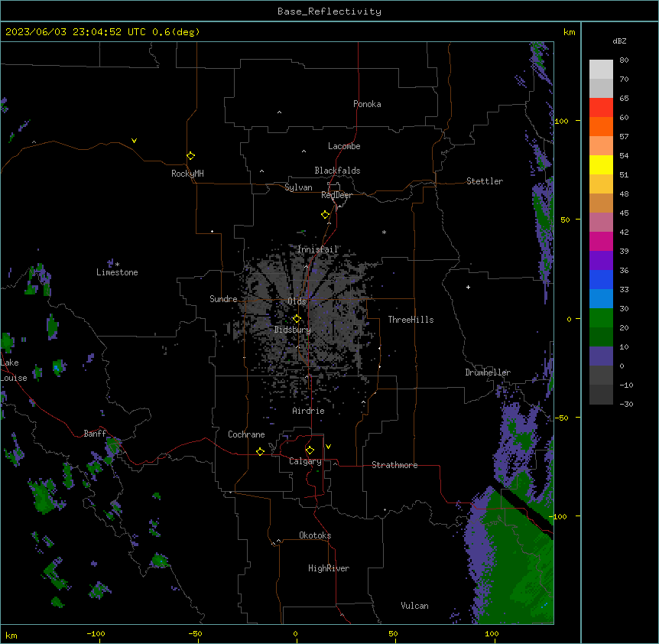Select the purple 10 dBZ legend swatch
This screenshot has width=659, height=644.
[x=601, y=356]
